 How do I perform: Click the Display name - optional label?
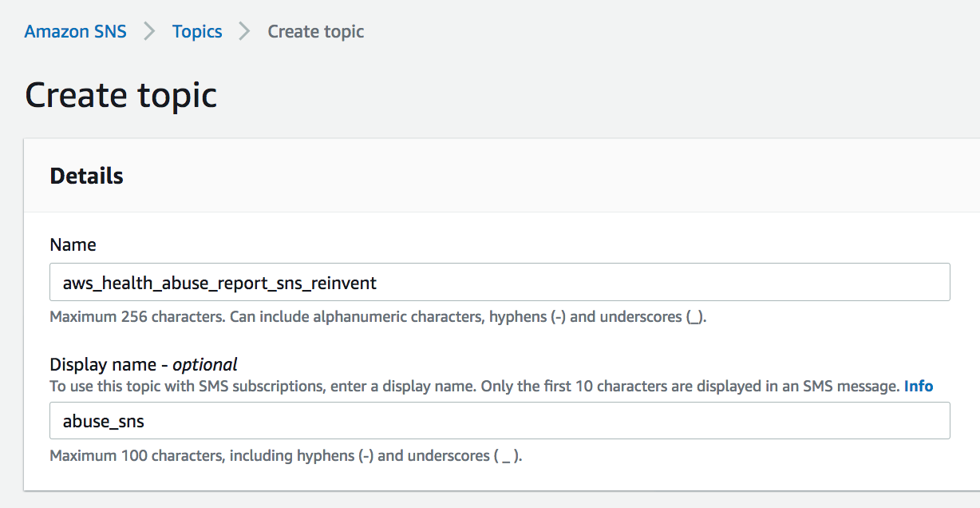tap(144, 364)
